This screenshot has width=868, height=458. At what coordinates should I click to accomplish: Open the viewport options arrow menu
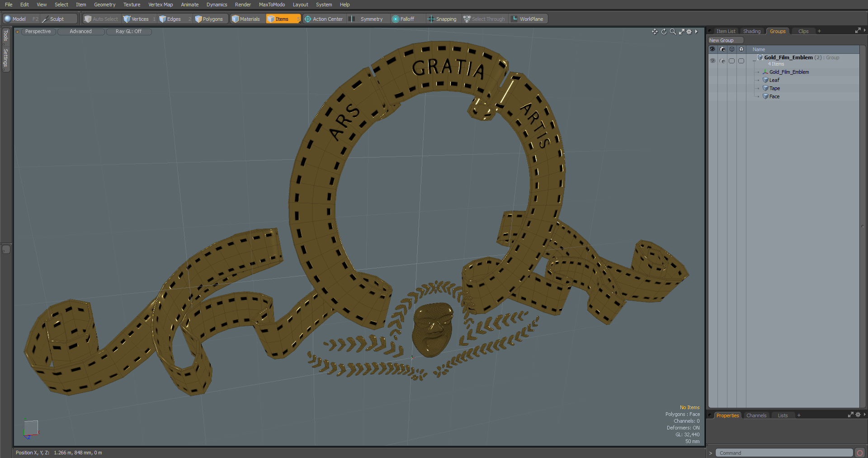click(696, 32)
